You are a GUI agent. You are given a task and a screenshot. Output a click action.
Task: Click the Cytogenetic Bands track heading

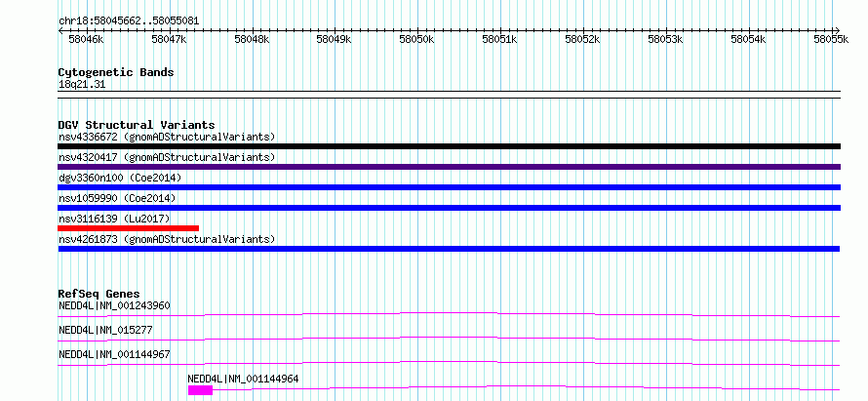(x=116, y=72)
